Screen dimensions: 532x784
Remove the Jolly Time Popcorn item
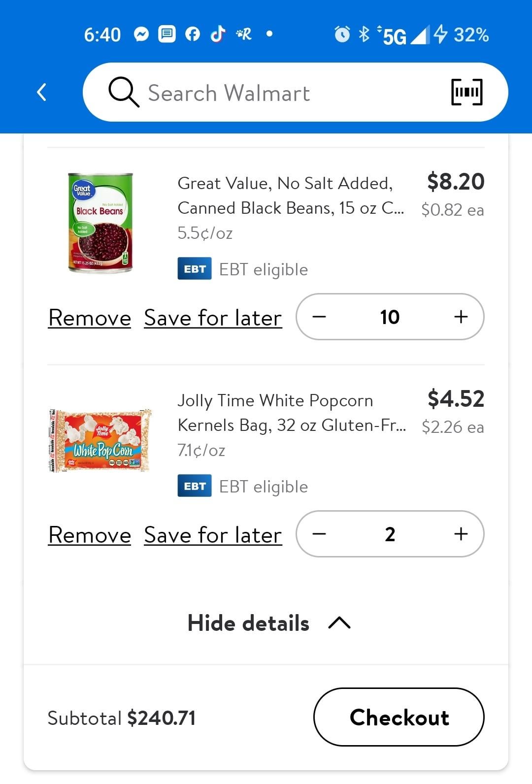[x=90, y=535]
